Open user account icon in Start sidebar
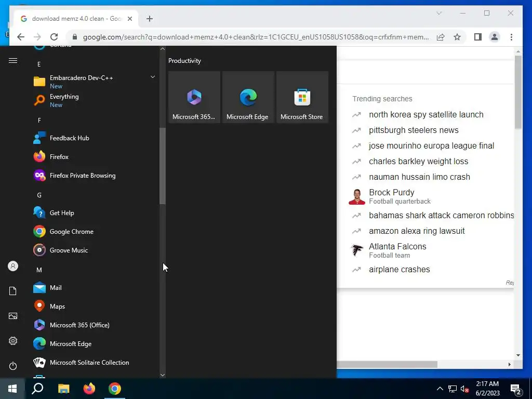532x399 pixels. [13, 266]
